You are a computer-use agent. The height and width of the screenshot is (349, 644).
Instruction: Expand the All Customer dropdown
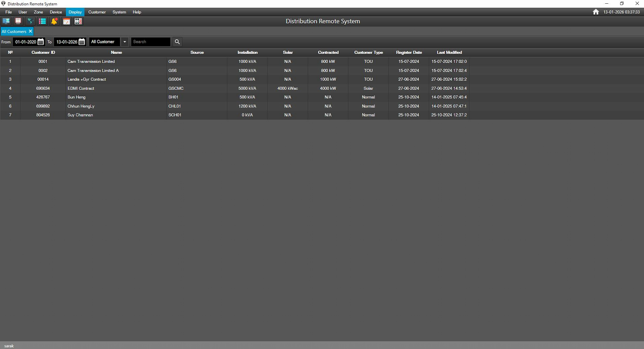click(124, 42)
